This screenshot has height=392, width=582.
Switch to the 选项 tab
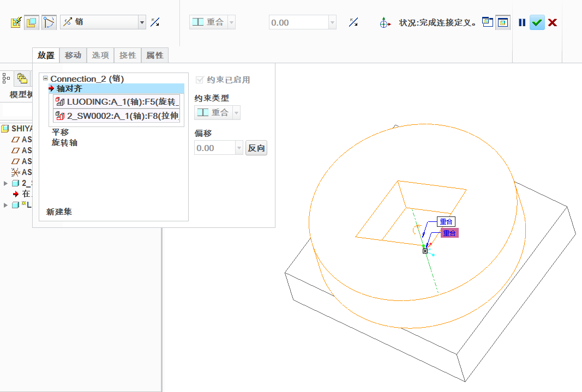click(x=100, y=55)
